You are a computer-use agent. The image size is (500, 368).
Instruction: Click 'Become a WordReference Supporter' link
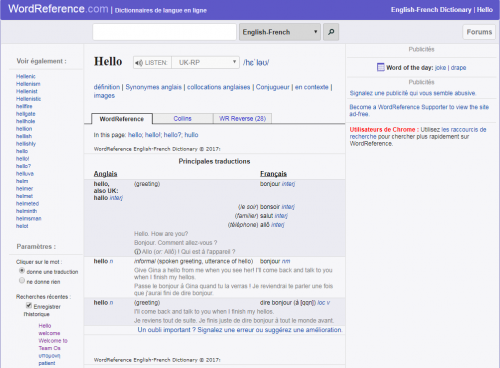419,110
